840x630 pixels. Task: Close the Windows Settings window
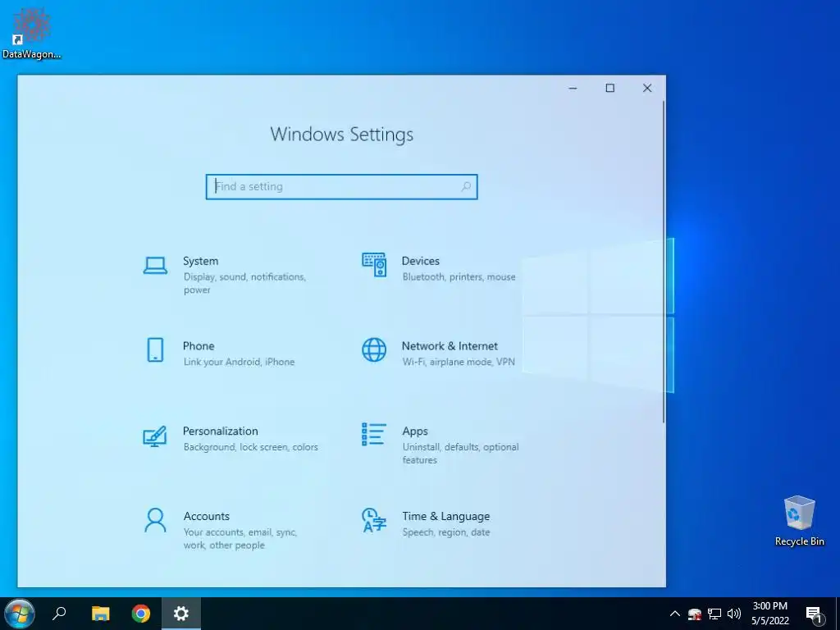(647, 88)
